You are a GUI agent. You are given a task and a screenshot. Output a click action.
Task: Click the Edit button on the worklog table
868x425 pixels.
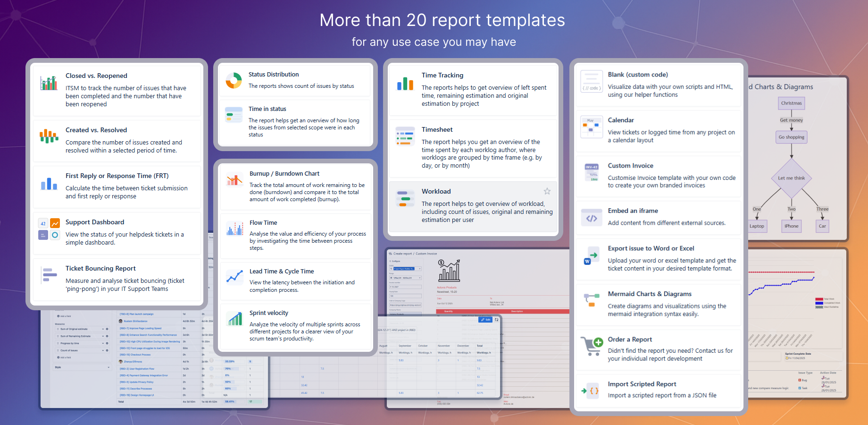click(485, 320)
